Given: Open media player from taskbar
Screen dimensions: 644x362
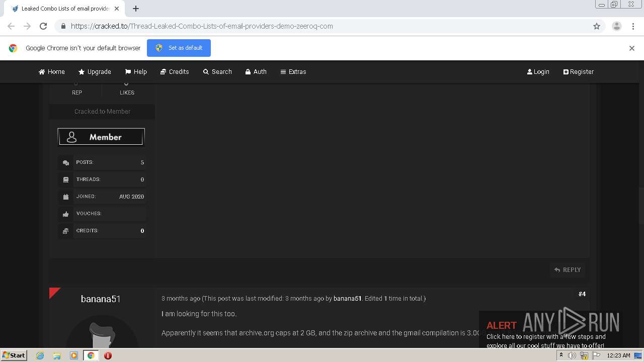Looking at the screenshot, I should [74, 355].
